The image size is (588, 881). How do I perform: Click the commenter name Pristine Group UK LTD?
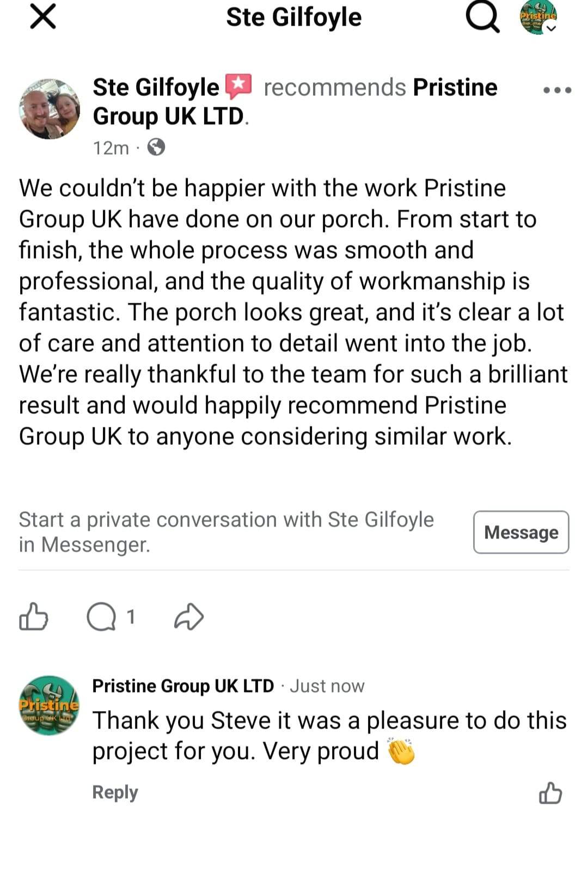(183, 686)
